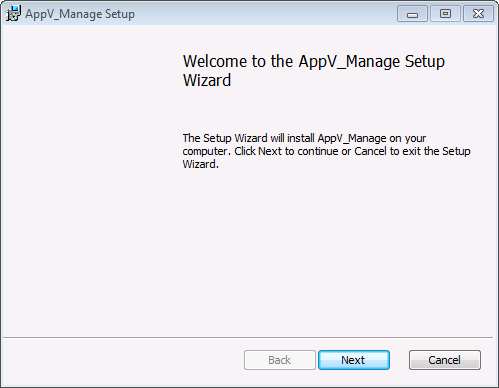Click the "AppV_Manage Setup" title bar text
The image size is (499, 388).
point(80,14)
